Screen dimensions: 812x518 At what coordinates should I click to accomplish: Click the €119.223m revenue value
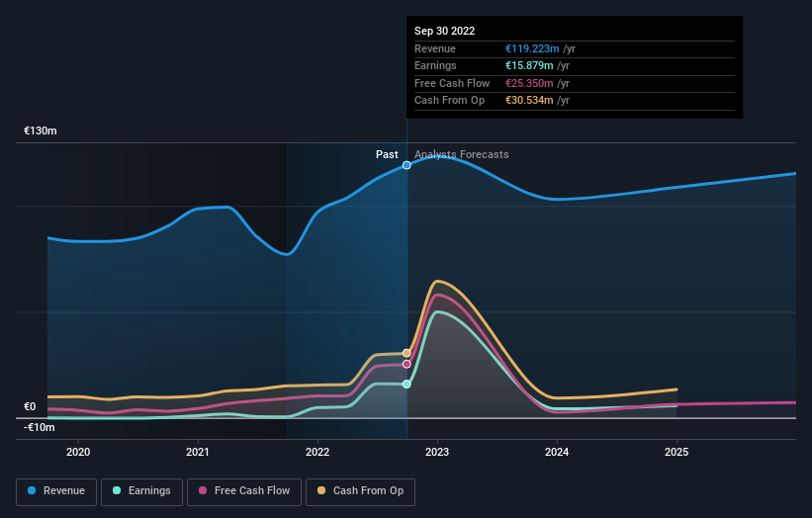coord(532,48)
